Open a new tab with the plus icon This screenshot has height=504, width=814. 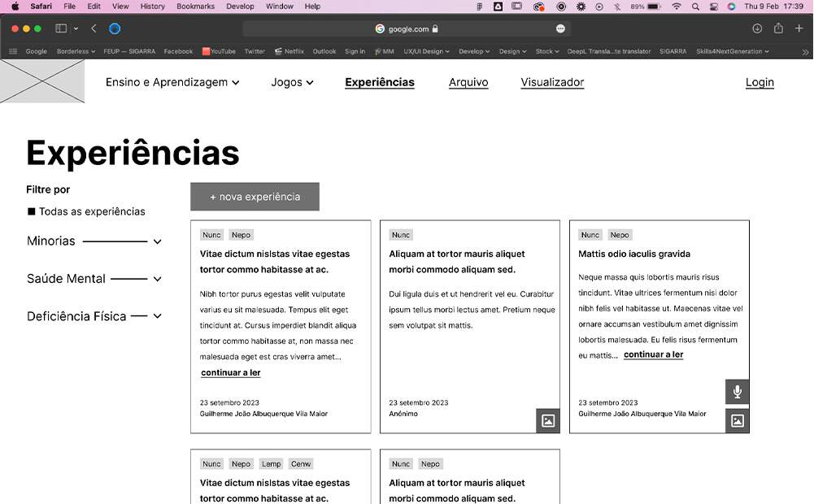(x=799, y=28)
